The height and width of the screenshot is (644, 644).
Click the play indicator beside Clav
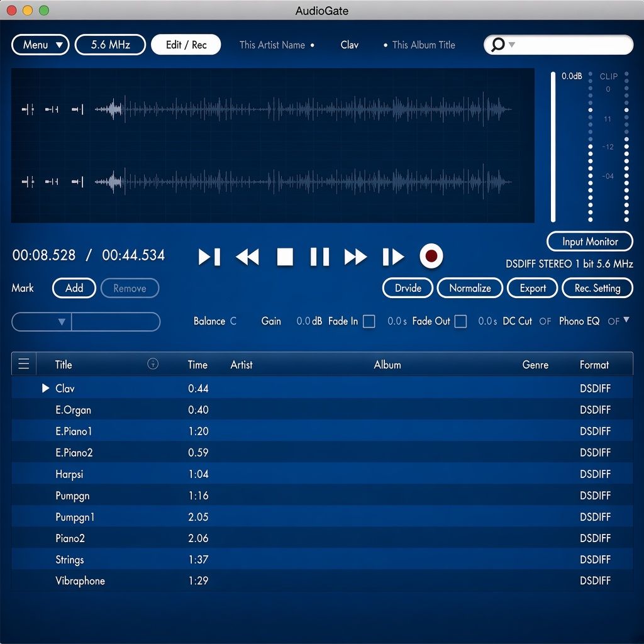point(45,387)
